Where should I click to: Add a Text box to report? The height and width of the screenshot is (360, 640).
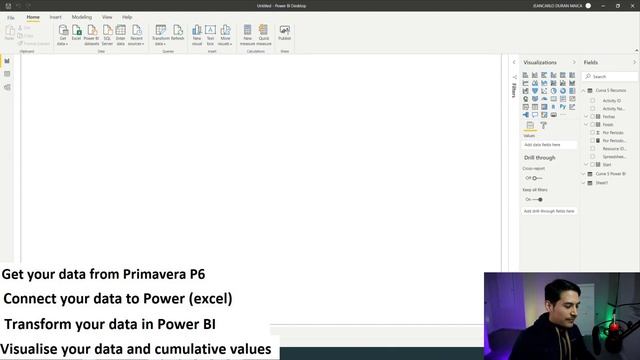pos(210,36)
